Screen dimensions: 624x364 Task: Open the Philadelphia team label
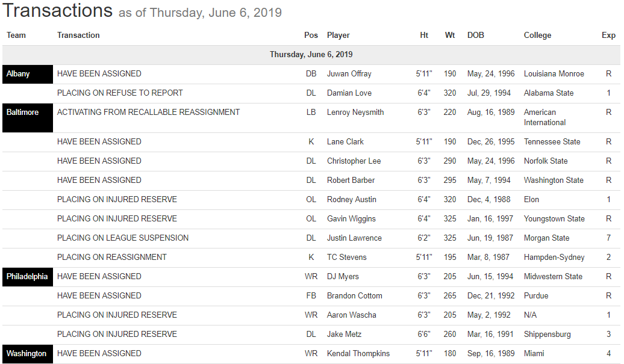point(27,277)
